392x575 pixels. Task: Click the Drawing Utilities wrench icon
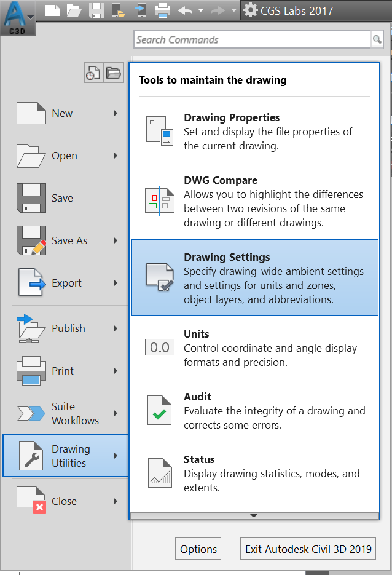click(31, 456)
